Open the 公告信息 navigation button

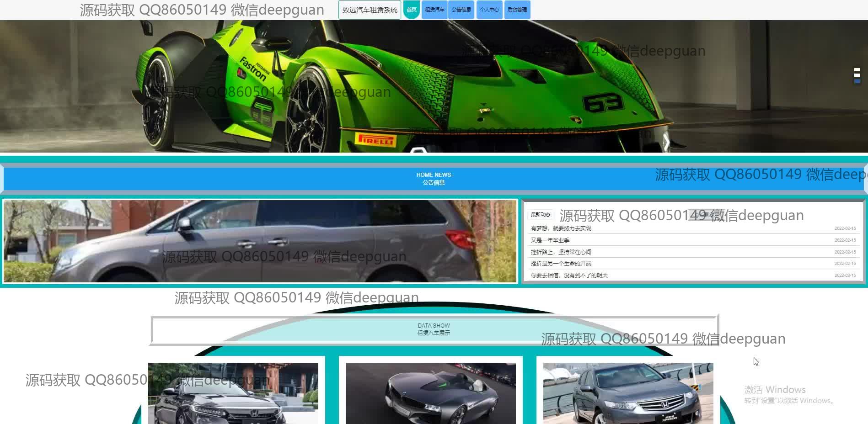click(x=461, y=10)
